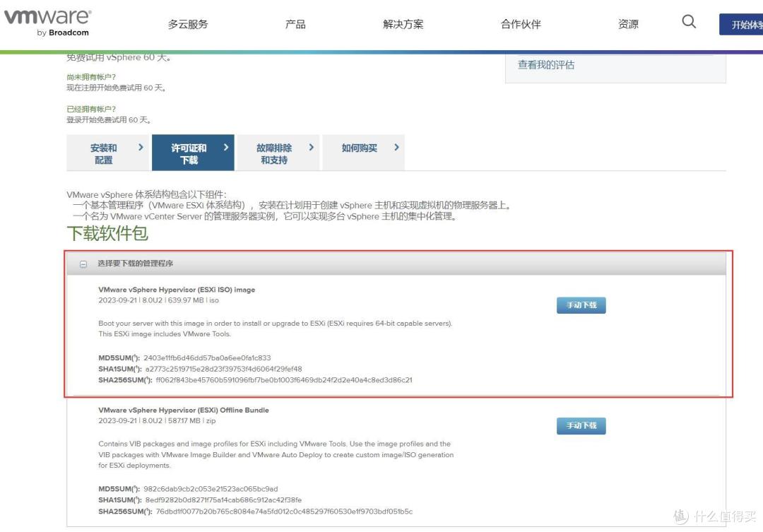Click the arrow on 许可证和下载 tab
Screen dimensions: 763x532
click(x=226, y=147)
